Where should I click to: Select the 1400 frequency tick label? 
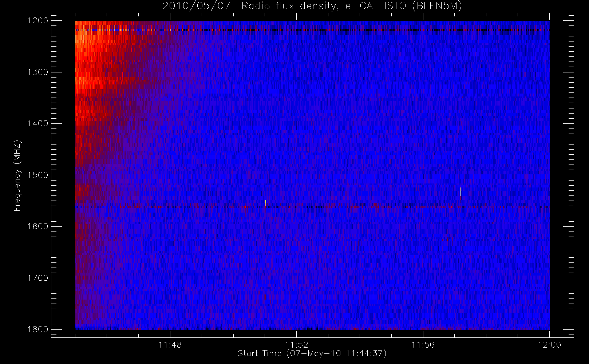coord(38,123)
